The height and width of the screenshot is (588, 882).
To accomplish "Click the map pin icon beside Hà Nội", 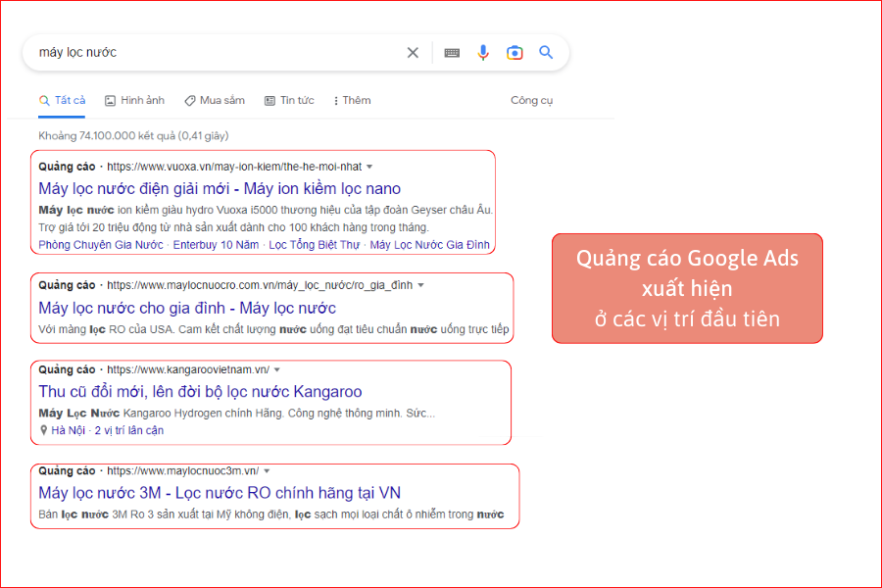I will click(43, 430).
